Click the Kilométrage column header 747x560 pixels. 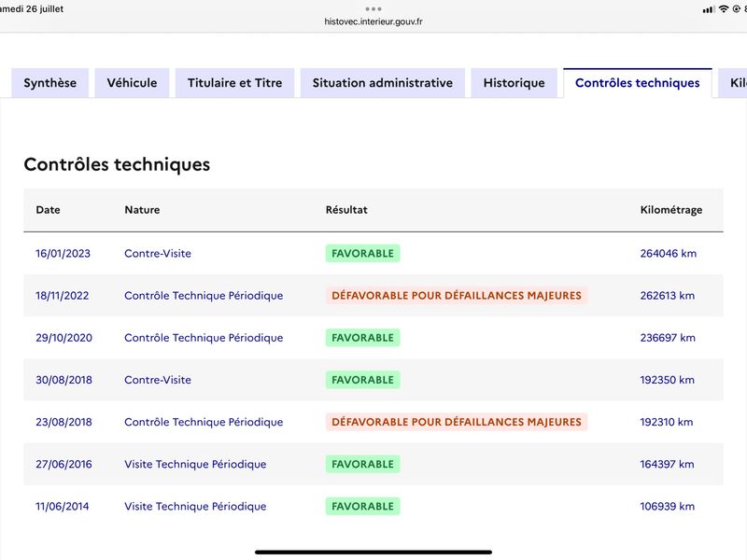coord(671,210)
